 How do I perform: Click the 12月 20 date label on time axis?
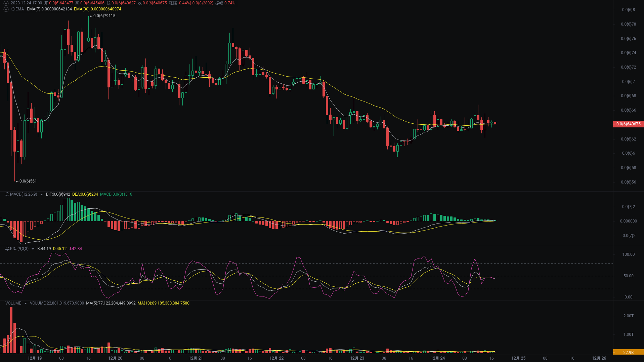point(115,358)
